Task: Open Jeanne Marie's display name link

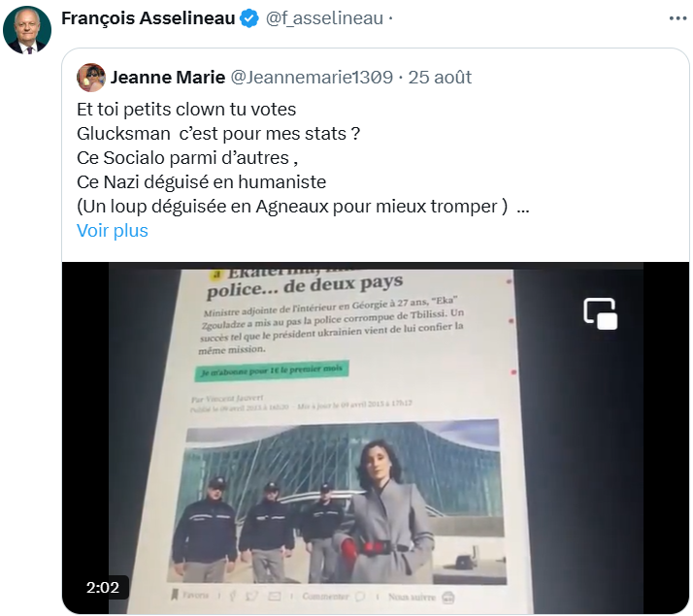Action: pos(168,78)
